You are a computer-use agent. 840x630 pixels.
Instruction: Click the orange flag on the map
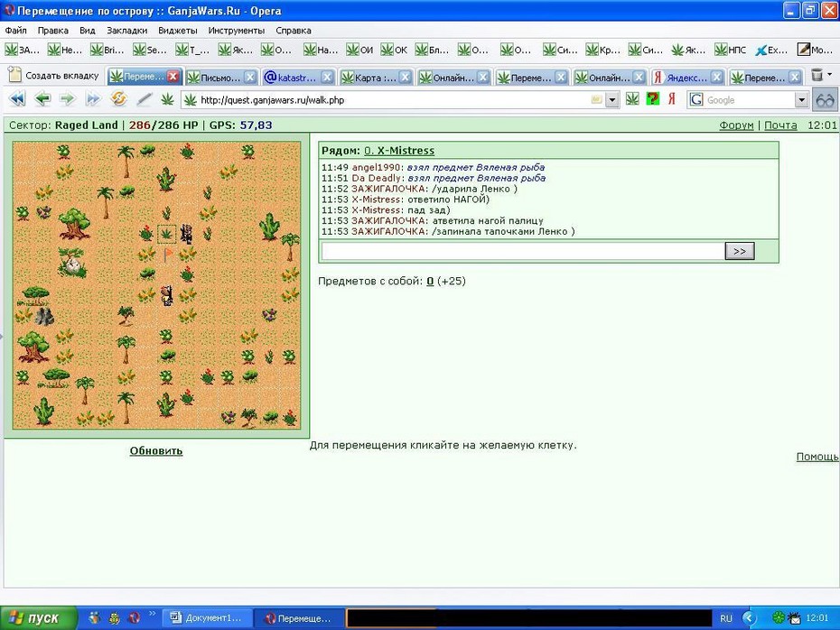point(168,255)
